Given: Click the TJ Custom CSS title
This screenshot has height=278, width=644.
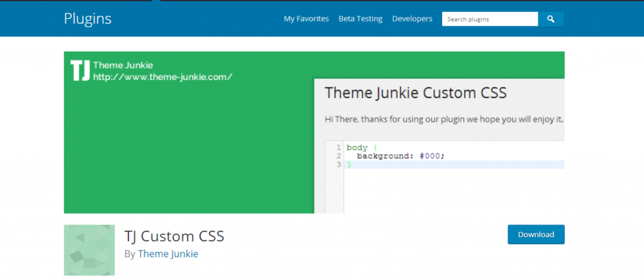Looking at the screenshot, I should point(174,236).
